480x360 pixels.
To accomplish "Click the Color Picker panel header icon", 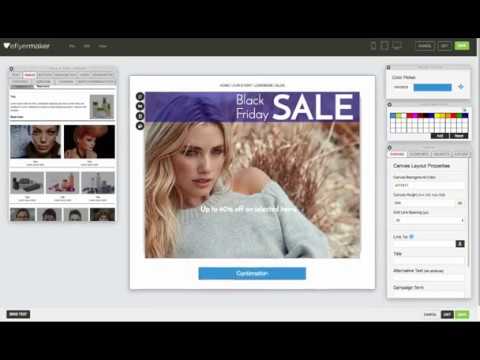I will [x=388, y=68].
